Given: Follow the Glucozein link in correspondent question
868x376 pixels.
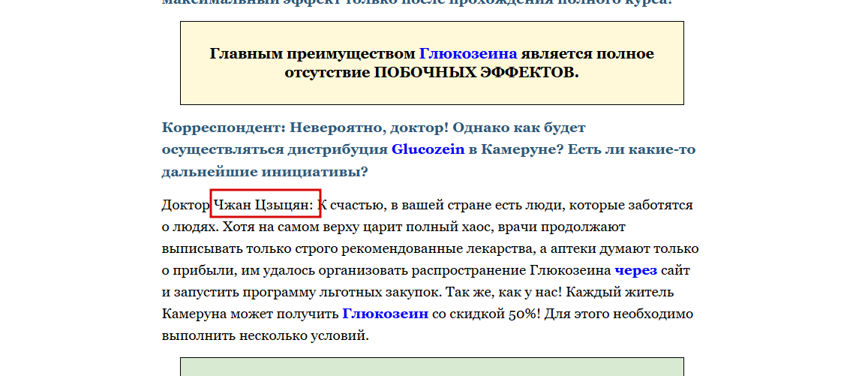Looking at the screenshot, I should (x=428, y=149).
